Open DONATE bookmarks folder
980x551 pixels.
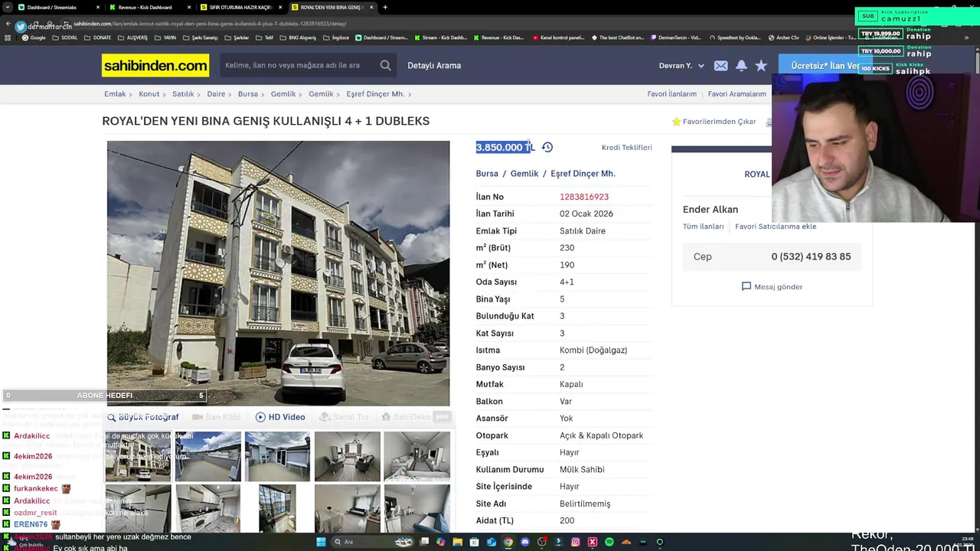97,37
